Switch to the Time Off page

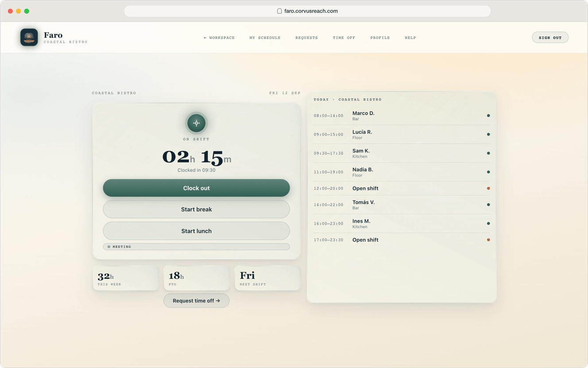point(344,38)
